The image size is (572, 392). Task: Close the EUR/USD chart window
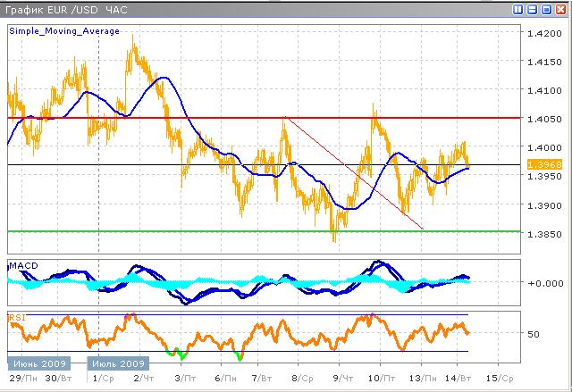[x=559, y=9]
